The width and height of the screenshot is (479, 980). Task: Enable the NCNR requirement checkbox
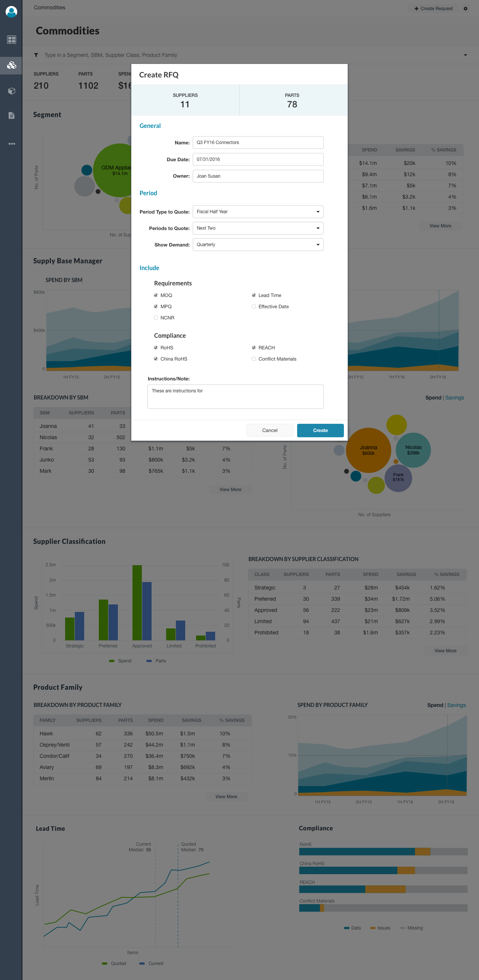click(156, 318)
